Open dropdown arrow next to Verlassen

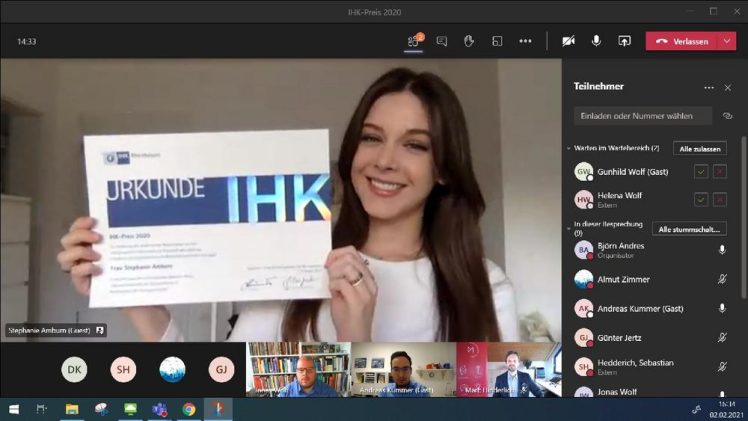[727, 41]
